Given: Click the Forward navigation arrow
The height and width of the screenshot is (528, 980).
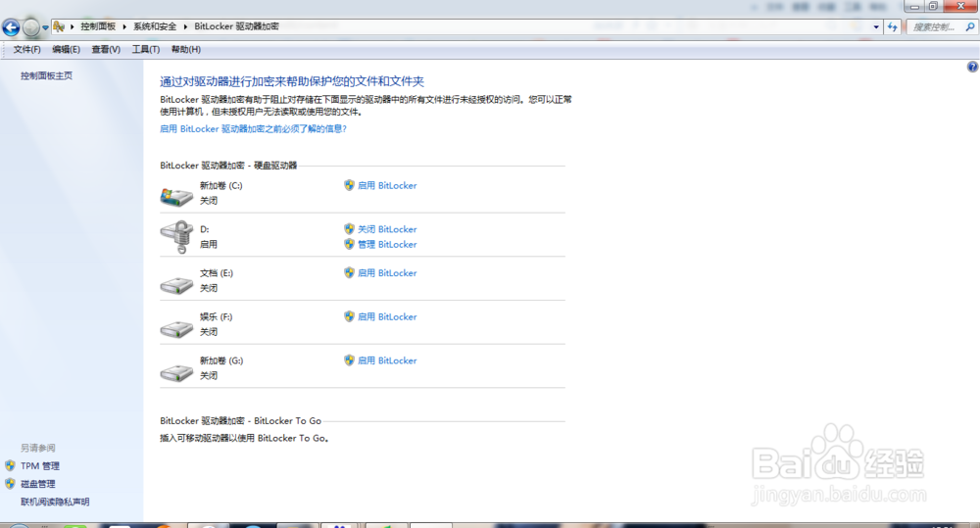Looking at the screenshot, I should click(30, 27).
